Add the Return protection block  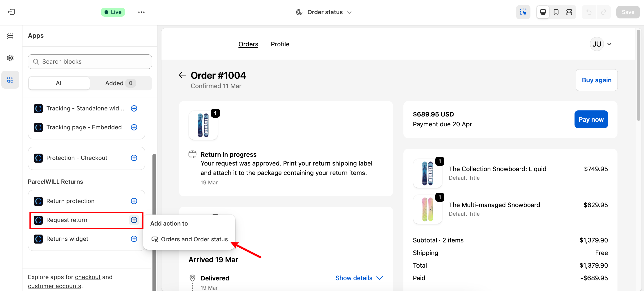[134, 201]
